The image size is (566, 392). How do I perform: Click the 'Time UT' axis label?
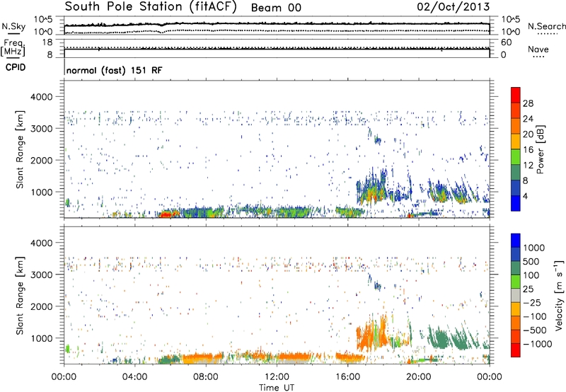pos(277,388)
